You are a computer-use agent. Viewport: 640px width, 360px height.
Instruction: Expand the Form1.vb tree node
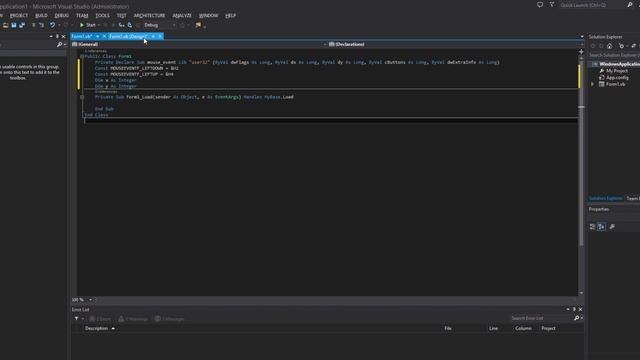pos(593,84)
